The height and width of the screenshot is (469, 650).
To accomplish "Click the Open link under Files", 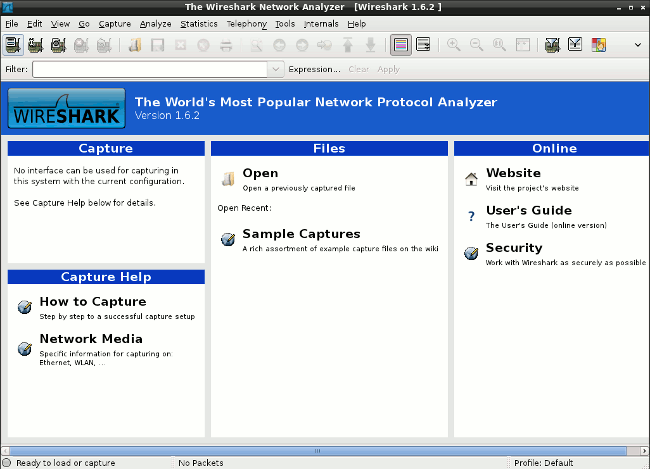I will pyautogui.click(x=260, y=173).
